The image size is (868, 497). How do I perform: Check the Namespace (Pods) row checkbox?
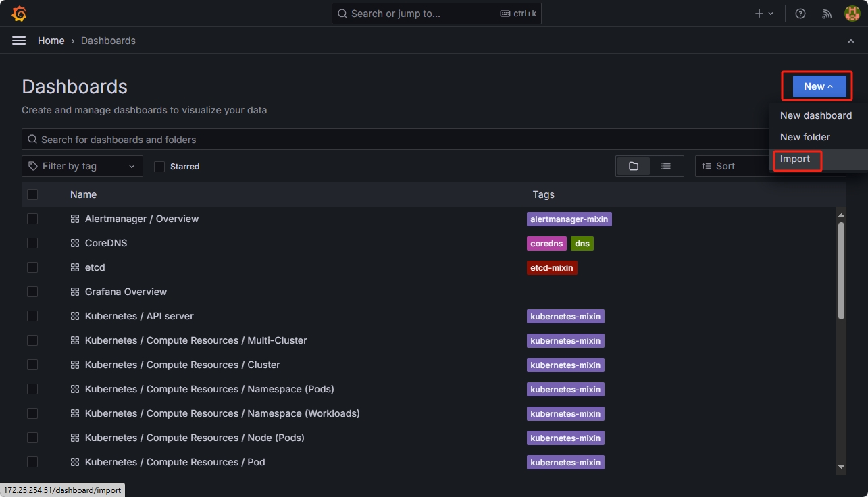[x=32, y=389]
